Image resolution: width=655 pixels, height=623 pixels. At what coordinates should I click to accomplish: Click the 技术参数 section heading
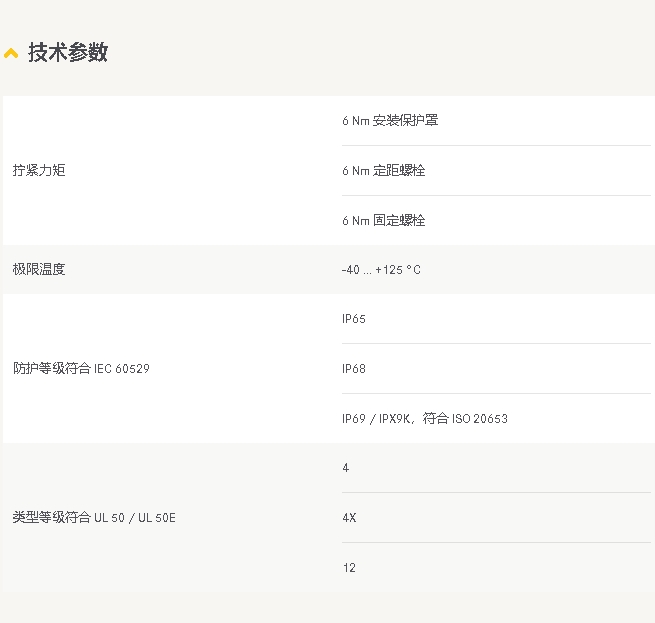[x=67, y=53]
